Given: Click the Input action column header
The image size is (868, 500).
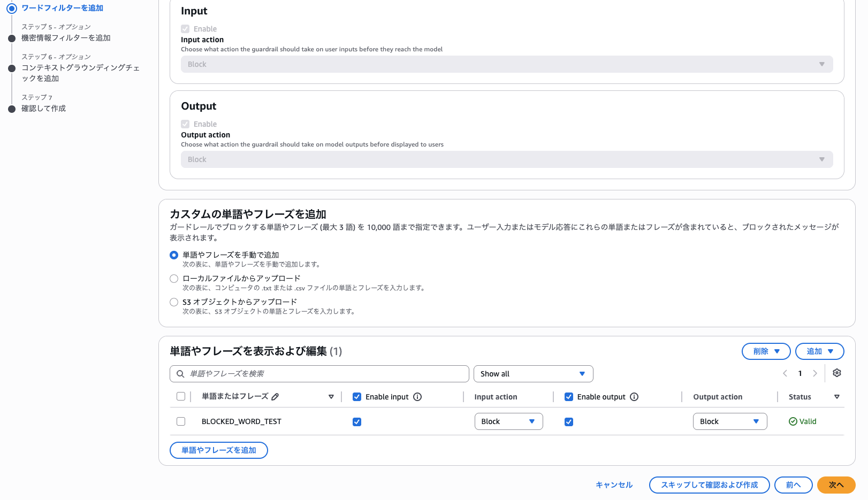Looking at the screenshot, I should [x=496, y=397].
